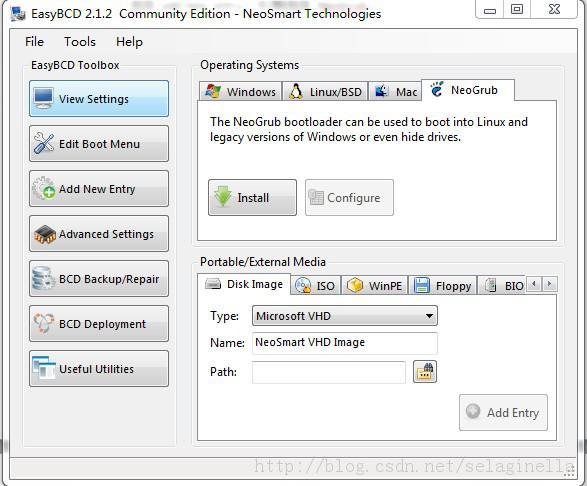587x486 pixels.
Task: Click the green arrow Install icon
Action: click(223, 196)
